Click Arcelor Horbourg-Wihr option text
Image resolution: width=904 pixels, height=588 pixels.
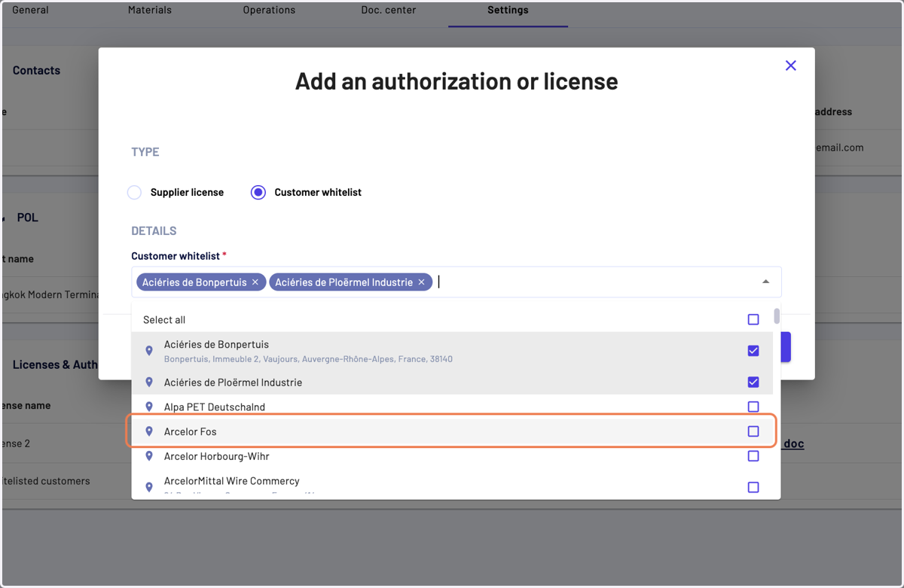pos(217,456)
